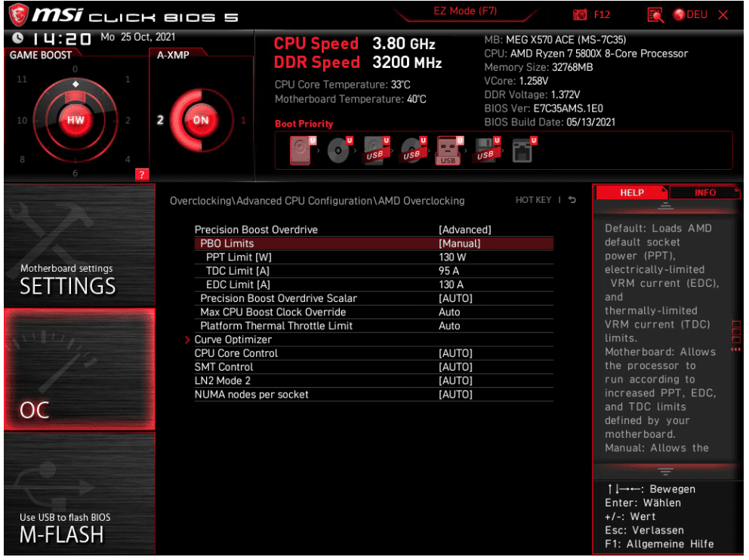Viewport: 749px width, 560px height.
Task: Open Game Boost help question mark
Action: tap(142, 175)
